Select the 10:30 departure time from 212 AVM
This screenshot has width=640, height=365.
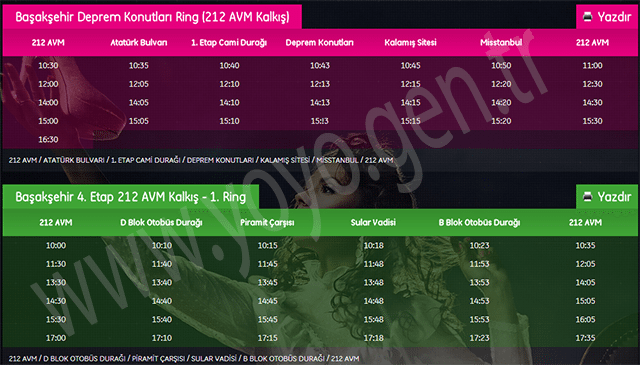[x=48, y=65]
